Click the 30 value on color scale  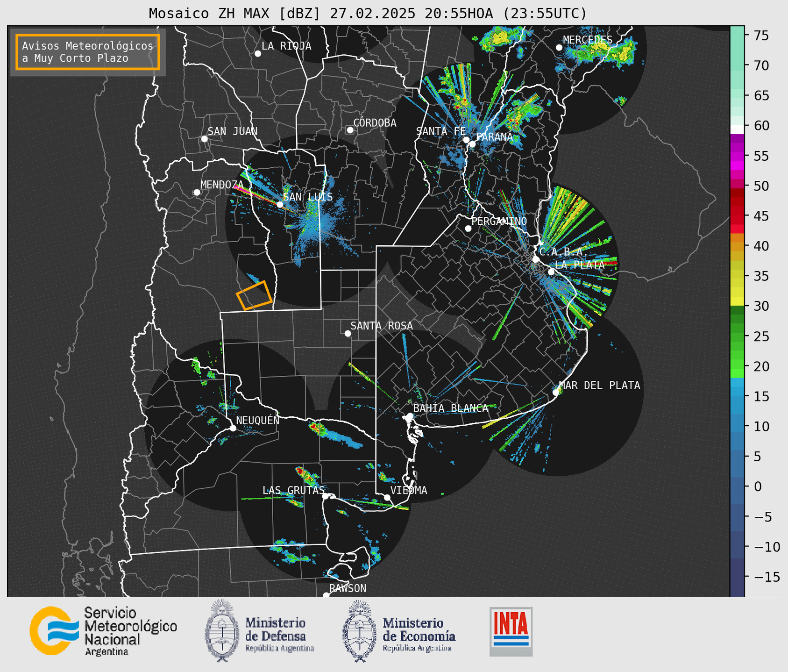click(x=761, y=306)
